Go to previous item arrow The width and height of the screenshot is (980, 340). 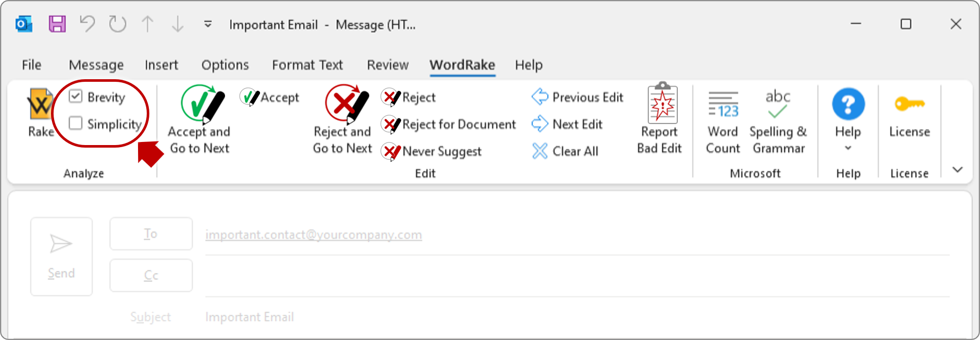pyautogui.click(x=148, y=24)
